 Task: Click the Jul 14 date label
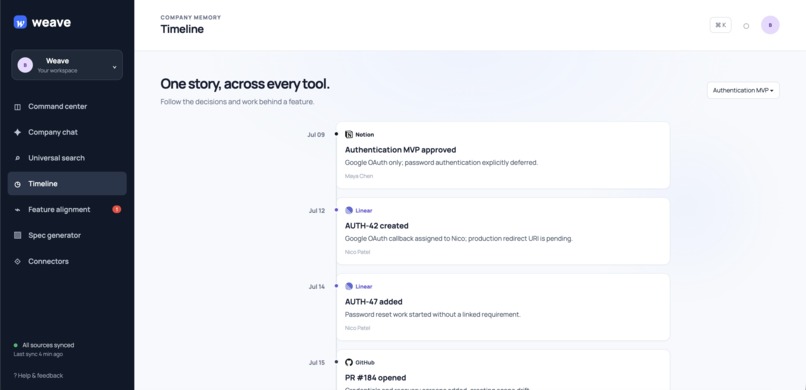coord(317,287)
